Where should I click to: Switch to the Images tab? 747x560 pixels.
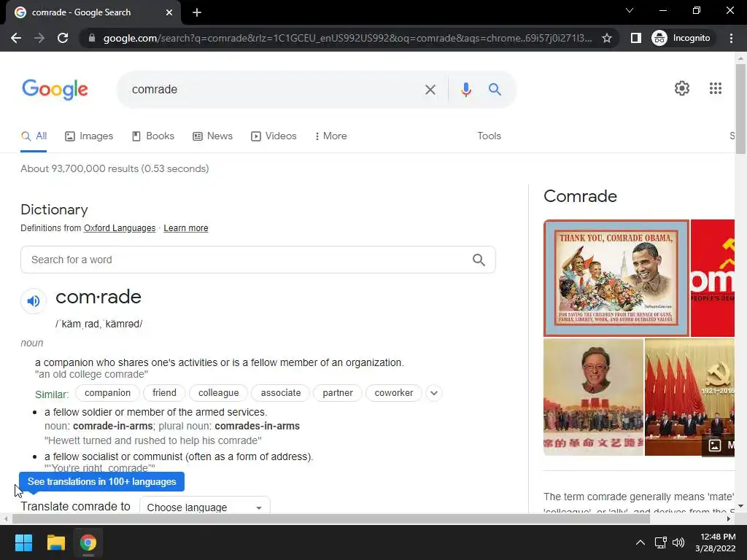pos(89,136)
